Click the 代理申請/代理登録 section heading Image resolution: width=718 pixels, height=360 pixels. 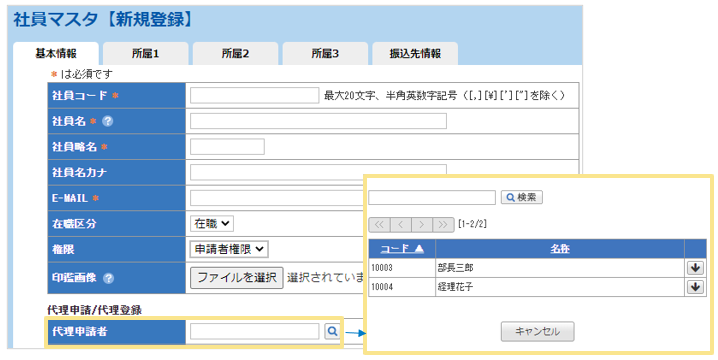(94, 310)
